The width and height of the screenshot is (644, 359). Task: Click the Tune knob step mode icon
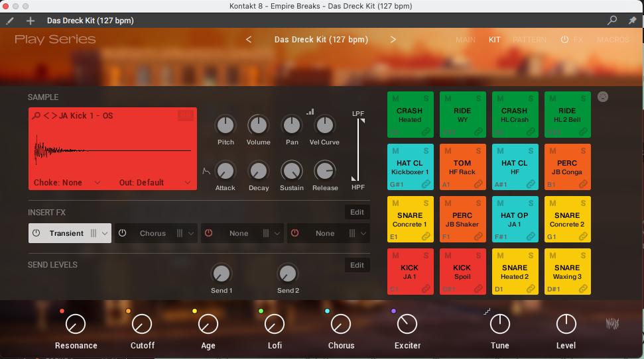487,312
